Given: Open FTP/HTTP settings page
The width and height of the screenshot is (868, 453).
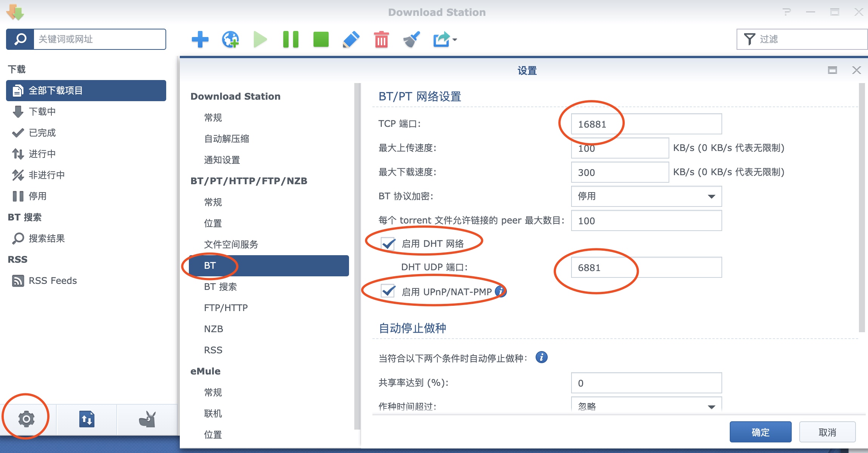Looking at the screenshot, I should (x=269, y=308).
